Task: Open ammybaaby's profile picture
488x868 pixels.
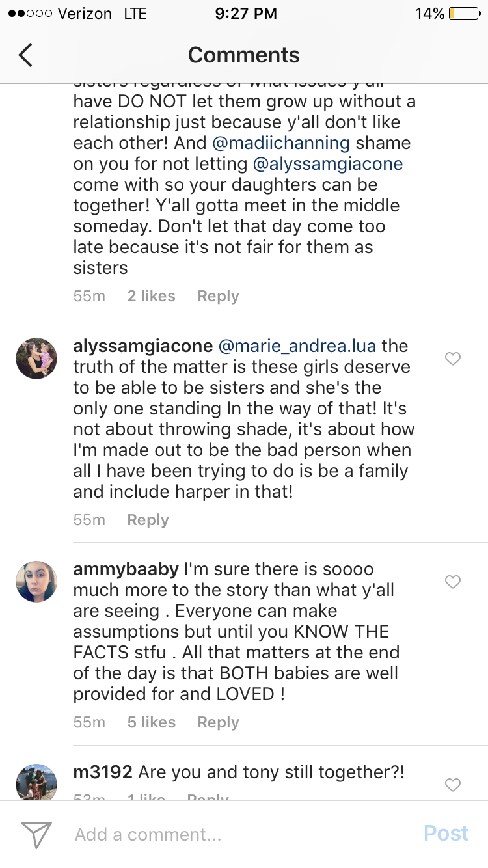Action: (36, 582)
